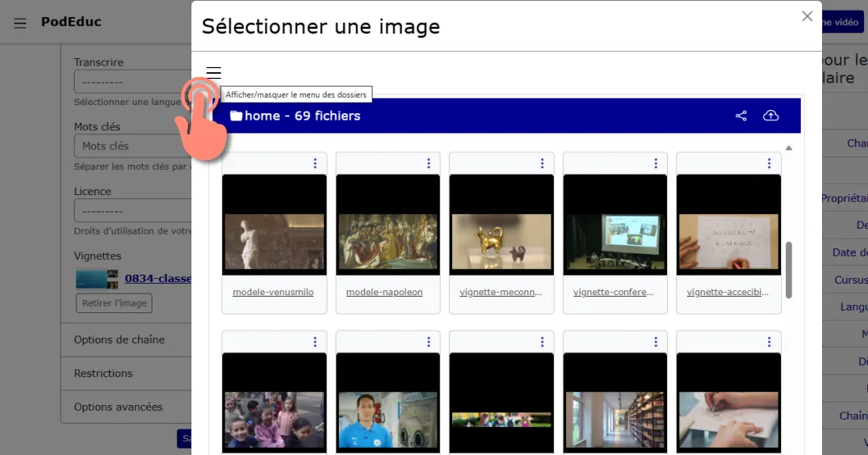Expand the Restrictions section

click(x=126, y=373)
